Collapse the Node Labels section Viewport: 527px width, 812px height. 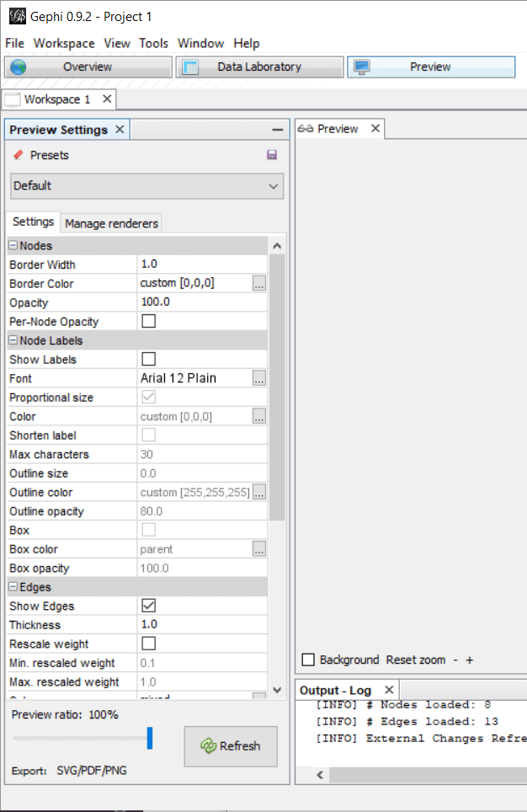coord(13,341)
